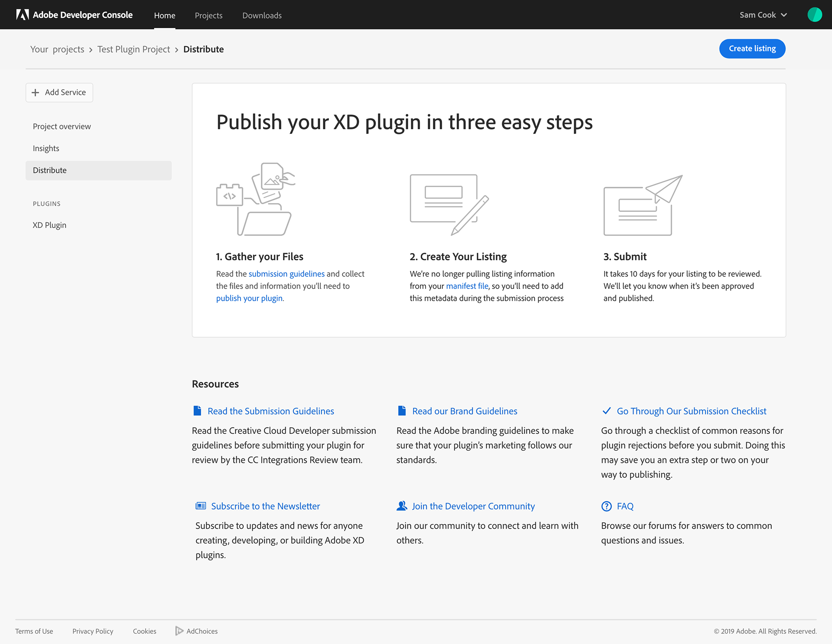Navigate to Test Plugin Project breadcrumb
Screen dimensions: 832x644
pyautogui.click(x=133, y=49)
